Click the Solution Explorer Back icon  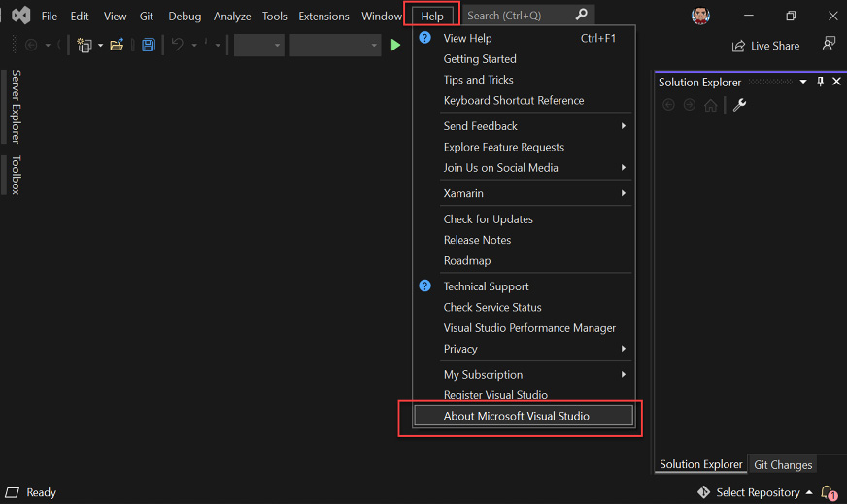(x=668, y=105)
